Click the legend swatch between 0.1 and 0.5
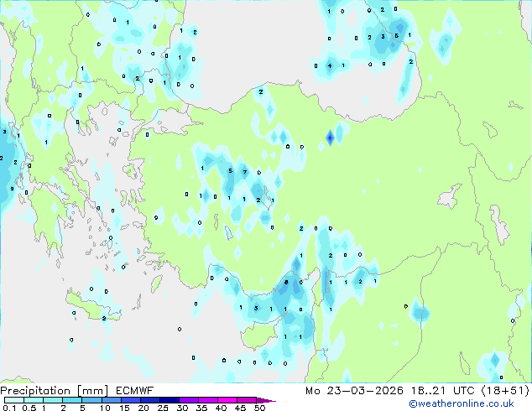The image size is (532, 411). point(14,400)
